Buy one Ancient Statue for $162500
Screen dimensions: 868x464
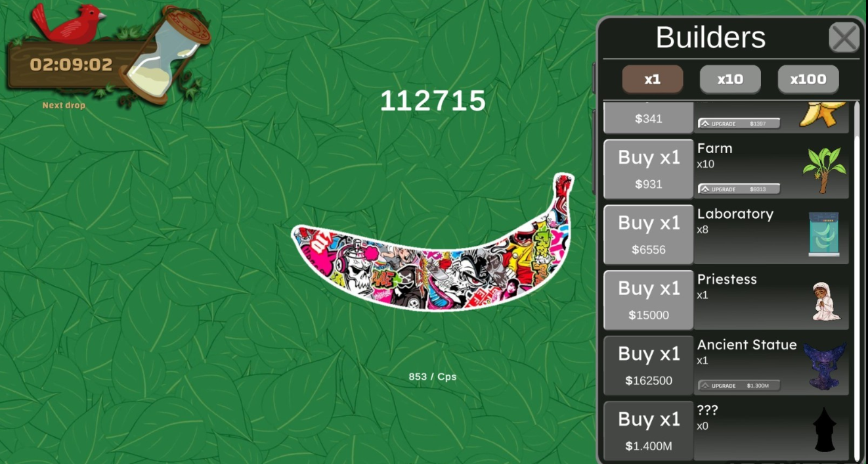click(648, 365)
